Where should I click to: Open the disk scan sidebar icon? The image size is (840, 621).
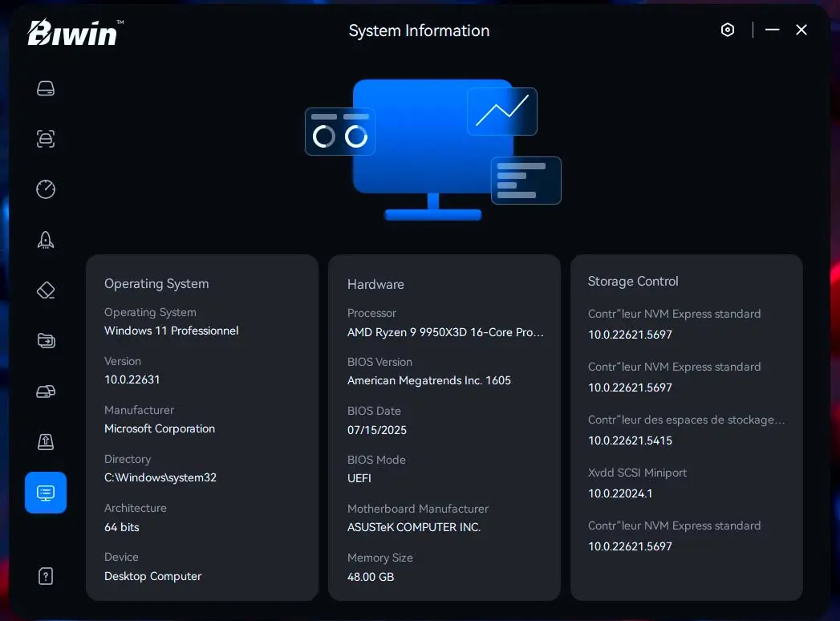[x=46, y=139]
